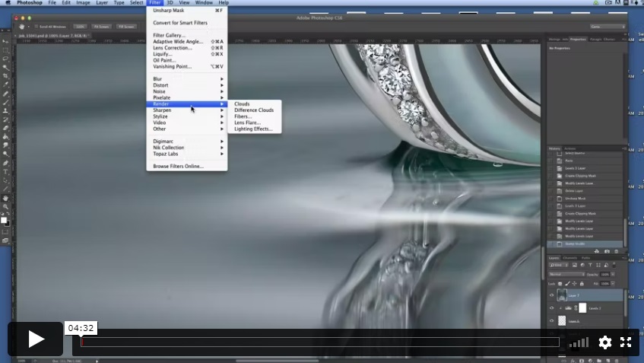This screenshot has height=363, width=644.
Task: Enter fullscreen on the video player
Action: coord(626,342)
